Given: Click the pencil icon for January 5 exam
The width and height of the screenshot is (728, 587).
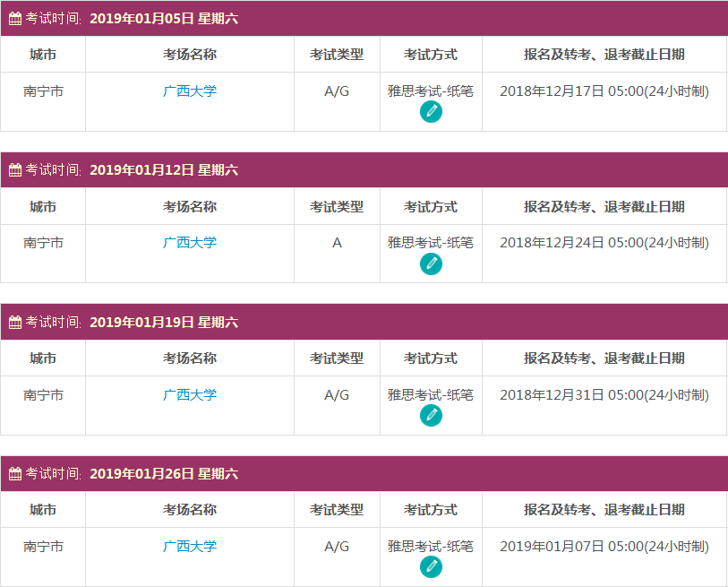Looking at the screenshot, I should tap(431, 112).
